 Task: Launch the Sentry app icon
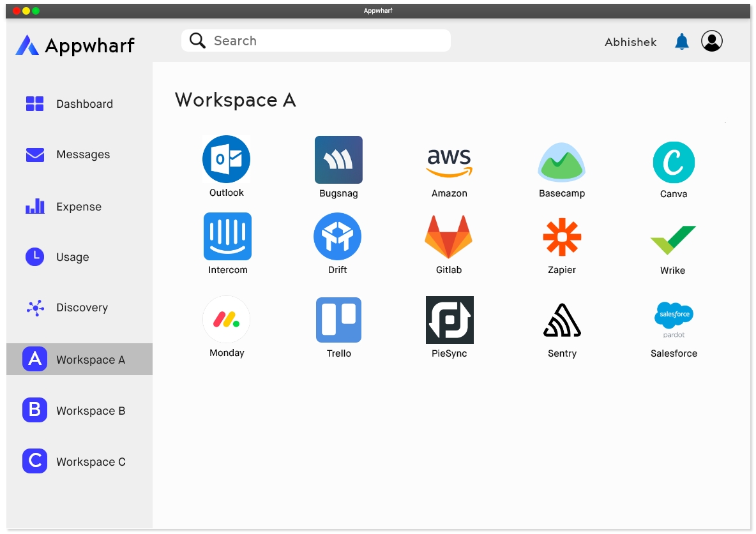(562, 320)
